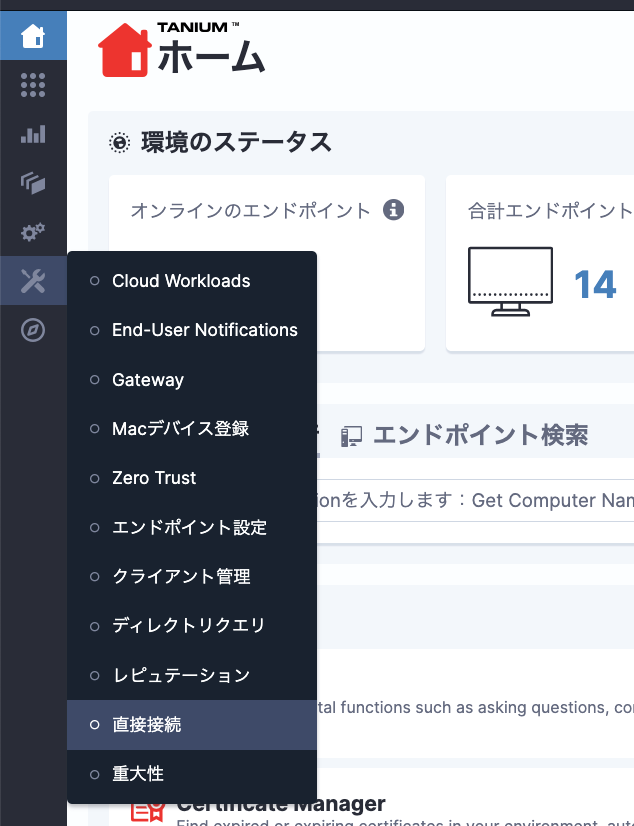This screenshot has width=634, height=826.
Task: Select Zero Trust from the menu
Action: coord(192,478)
